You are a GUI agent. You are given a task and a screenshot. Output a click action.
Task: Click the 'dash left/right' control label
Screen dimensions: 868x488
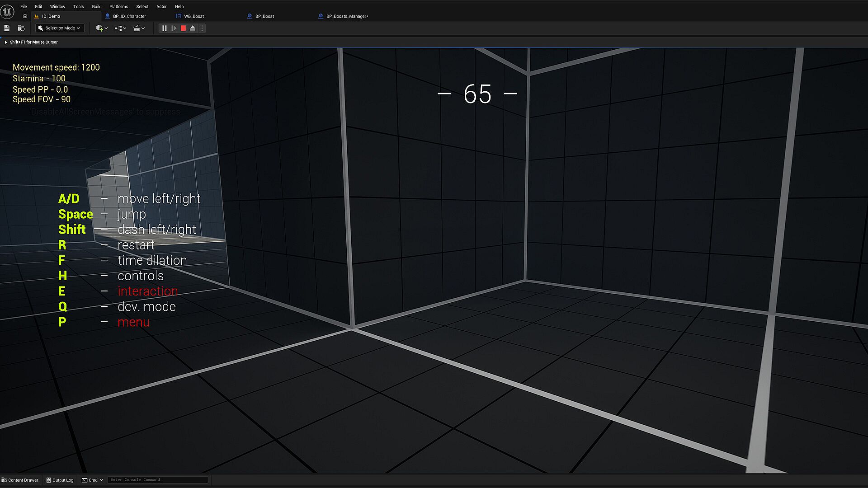click(x=157, y=230)
